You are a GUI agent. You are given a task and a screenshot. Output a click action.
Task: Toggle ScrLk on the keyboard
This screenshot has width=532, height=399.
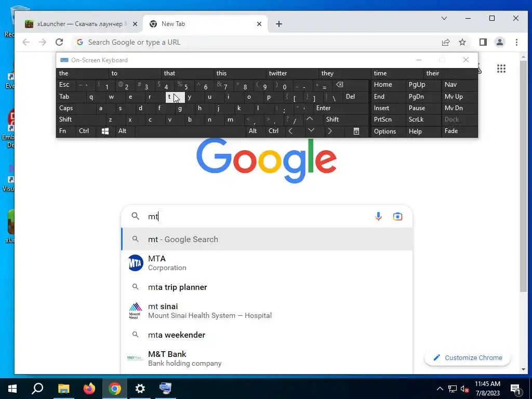[423, 119]
